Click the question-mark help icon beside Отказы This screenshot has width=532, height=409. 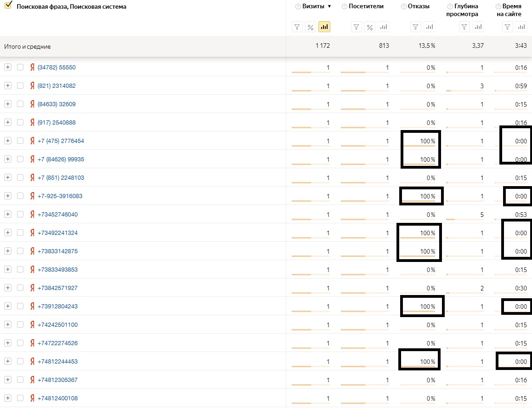click(x=403, y=6)
